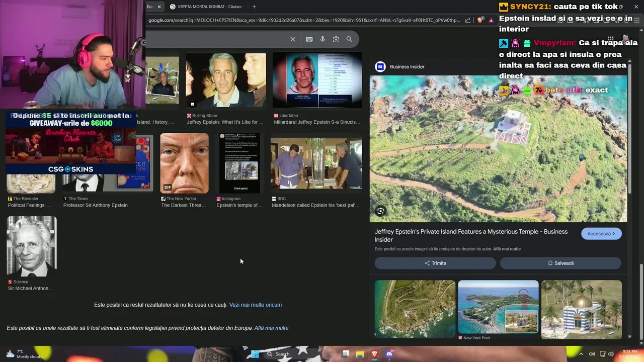Open the BBC Mandelson image result
The height and width of the screenshot is (362, 644).
pos(316,163)
